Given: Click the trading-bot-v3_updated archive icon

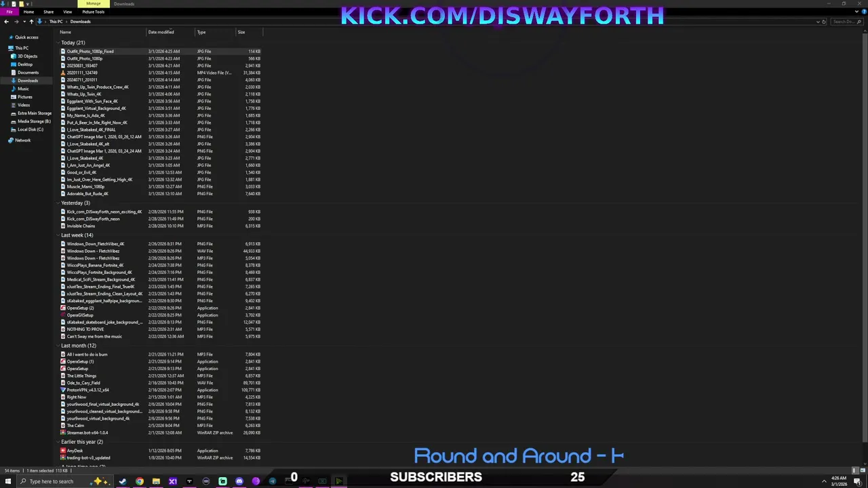Looking at the screenshot, I should (63, 457).
